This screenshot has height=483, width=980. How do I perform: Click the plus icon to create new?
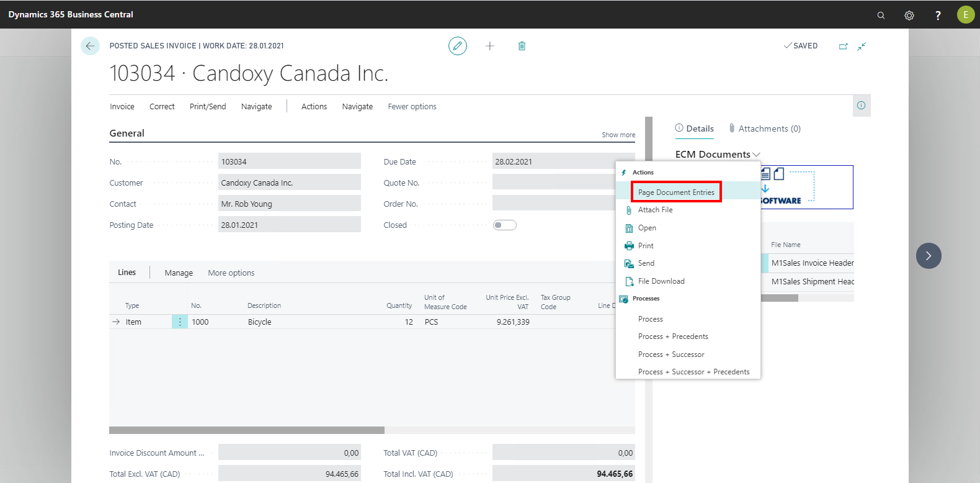coord(490,46)
